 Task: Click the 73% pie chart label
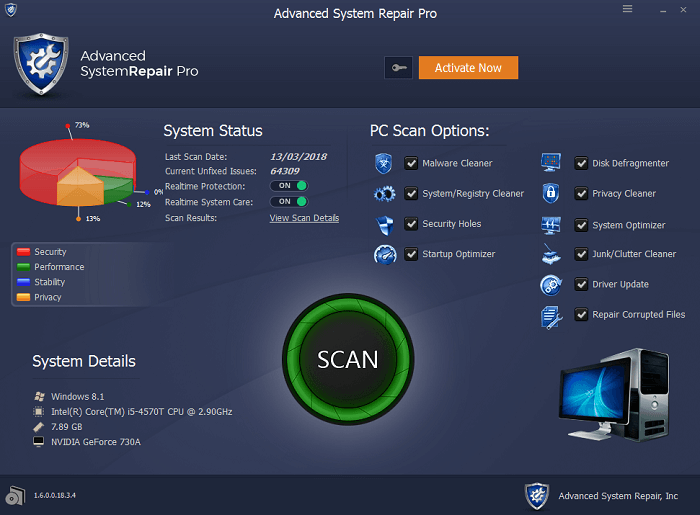(x=82, y=125)
